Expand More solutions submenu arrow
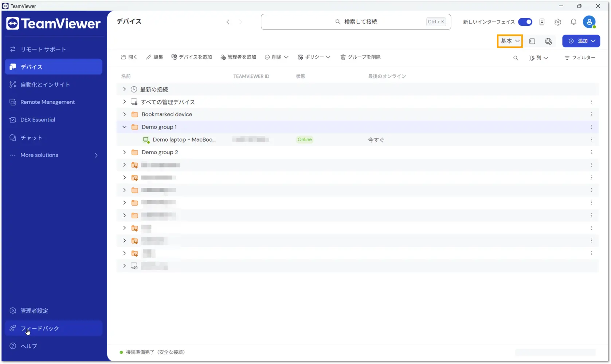611x364 pixels. (96, 155)
